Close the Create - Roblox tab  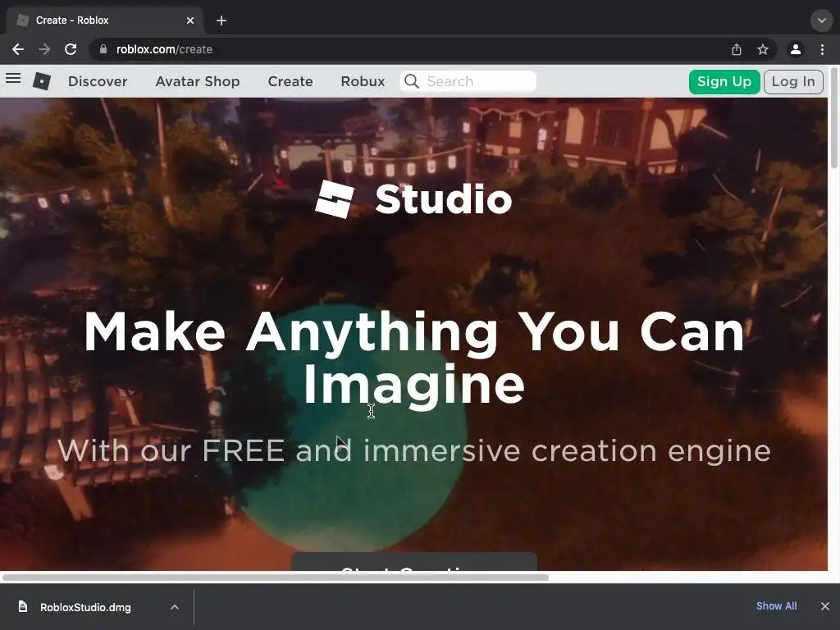point(190,21)
